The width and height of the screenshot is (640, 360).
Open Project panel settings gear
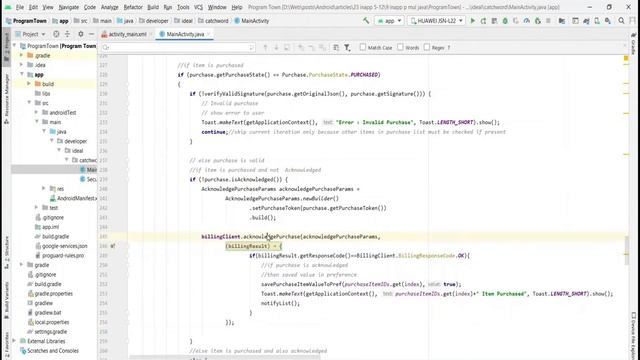[x=80, y=34]
